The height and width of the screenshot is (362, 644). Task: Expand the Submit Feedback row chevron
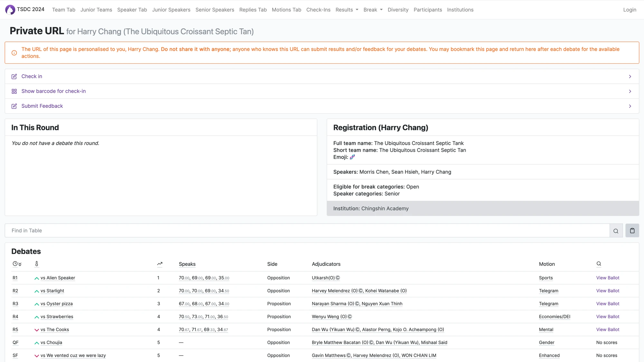pos(630,106)
